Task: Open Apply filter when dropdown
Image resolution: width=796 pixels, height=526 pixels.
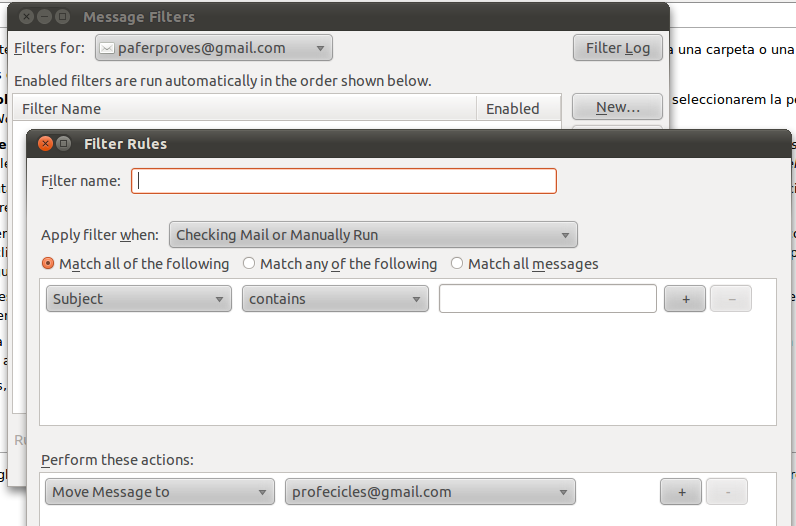Action: pyautogui.click(x=373, y=235)
